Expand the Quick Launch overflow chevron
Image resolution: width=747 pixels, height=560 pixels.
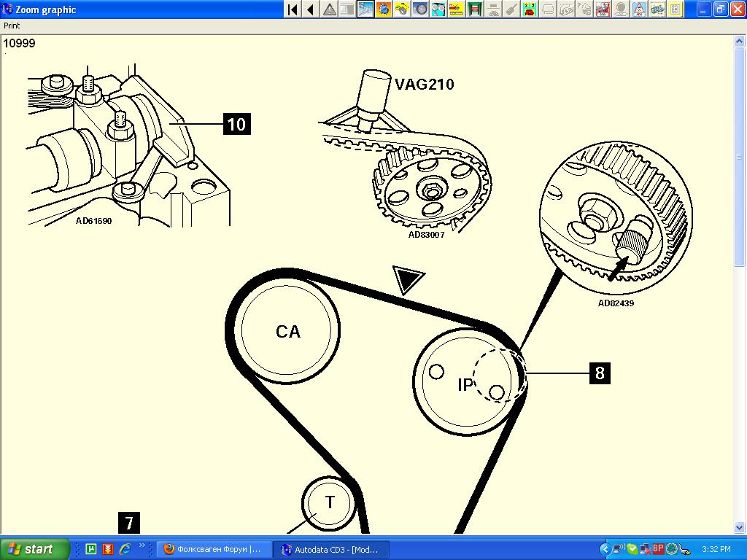142,545
